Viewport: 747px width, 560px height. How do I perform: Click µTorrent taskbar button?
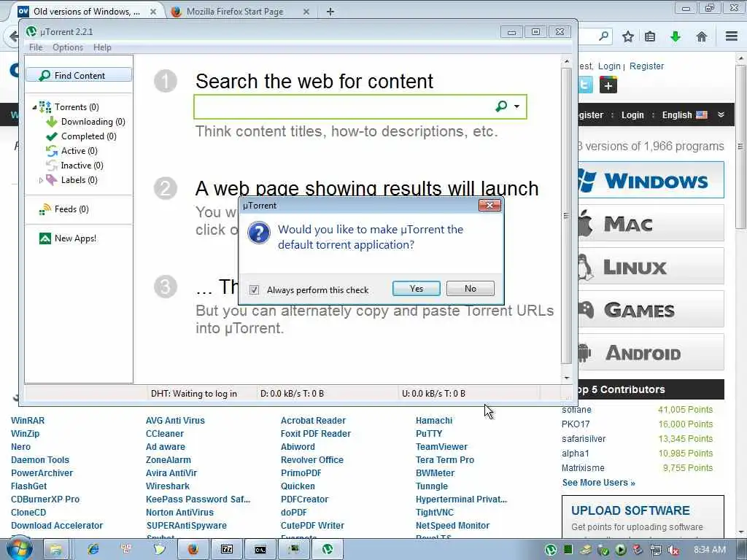328,550
